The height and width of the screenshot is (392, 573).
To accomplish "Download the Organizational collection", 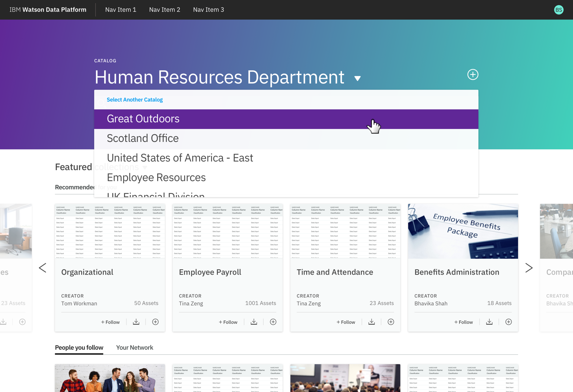I will pos(136,322).
